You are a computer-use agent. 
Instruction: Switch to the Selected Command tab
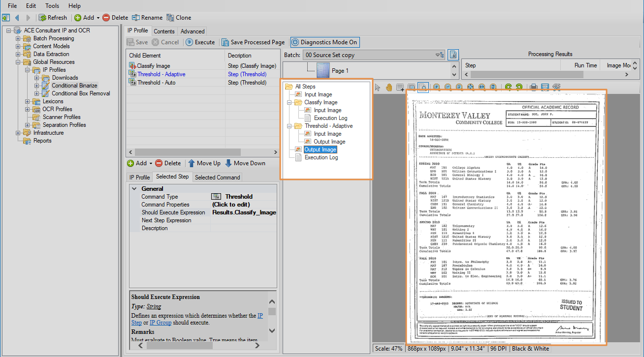click(217, 178)
